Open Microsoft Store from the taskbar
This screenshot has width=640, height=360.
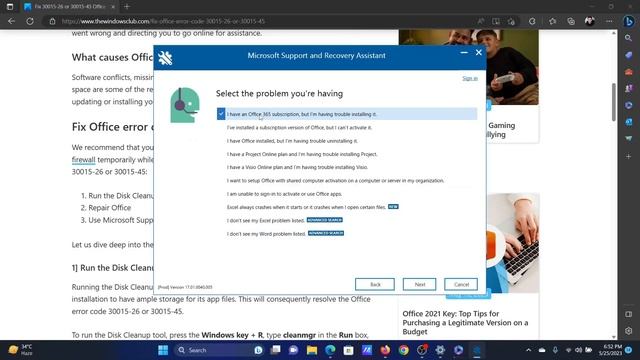[348, 350]
